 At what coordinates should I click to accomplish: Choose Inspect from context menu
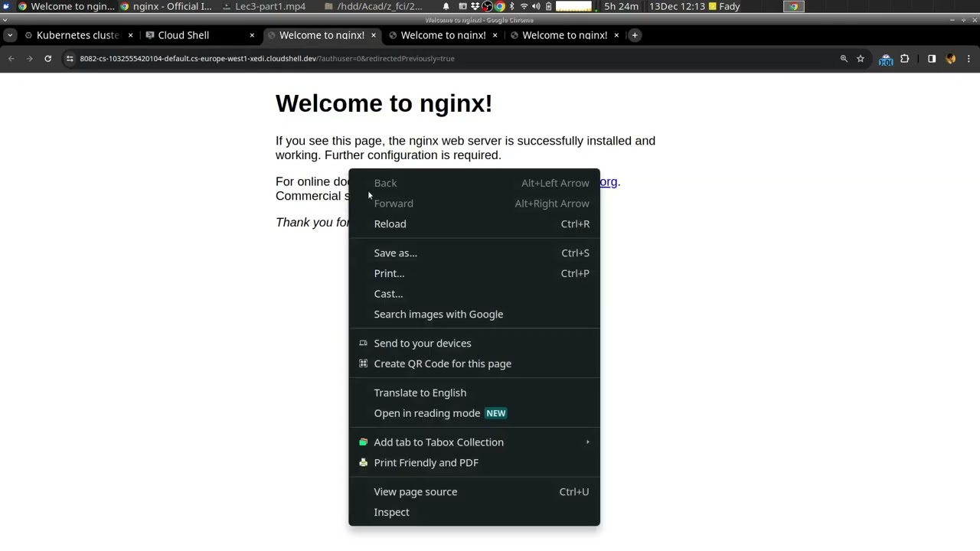[474, 513]
